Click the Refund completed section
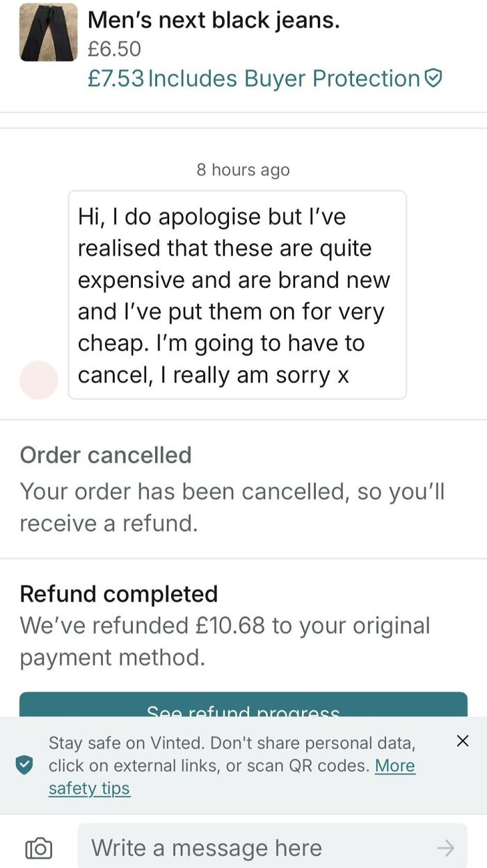The image size is (487, 868). [120, 594]
